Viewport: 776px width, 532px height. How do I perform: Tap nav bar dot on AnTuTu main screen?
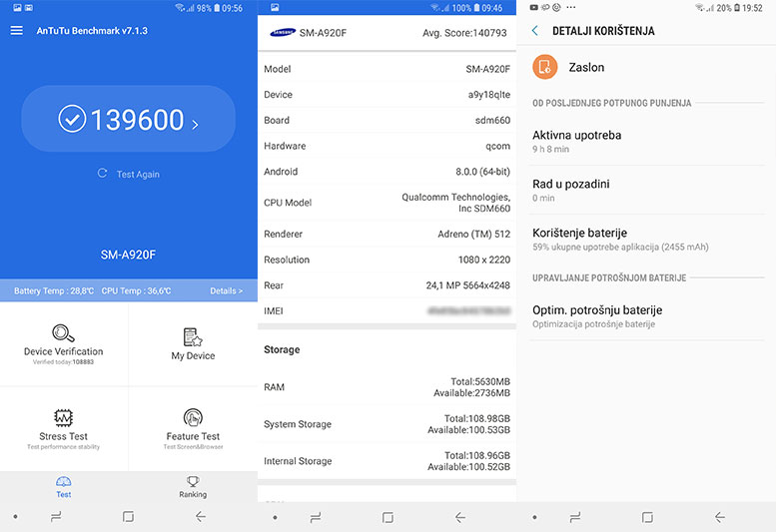coord(16,517)
